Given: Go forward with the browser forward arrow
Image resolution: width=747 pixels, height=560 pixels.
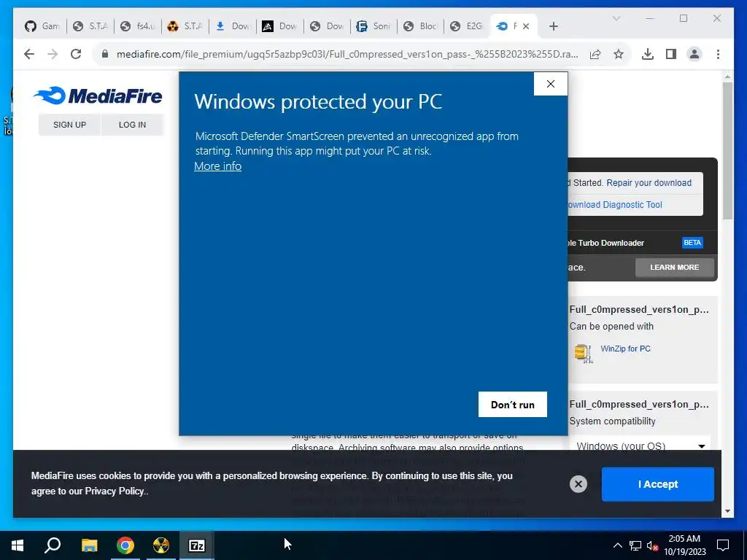Looking at the screenshot, I should click(53, 54).
